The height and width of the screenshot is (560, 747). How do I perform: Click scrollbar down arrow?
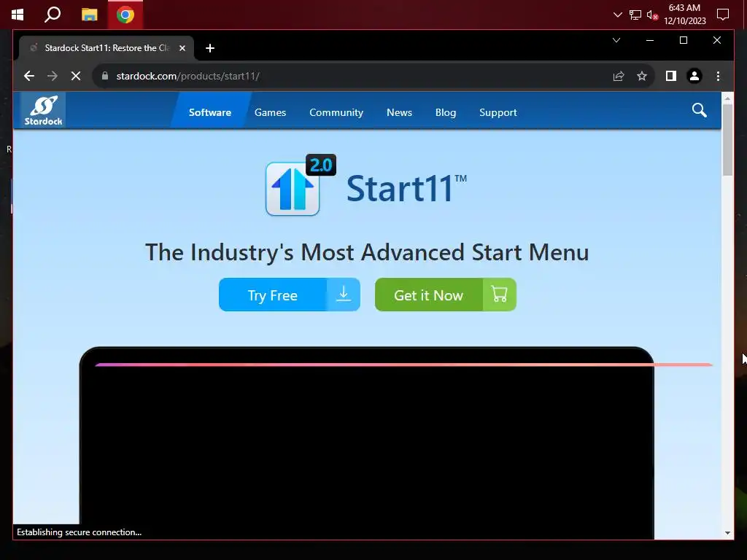(x=727, y=533)
